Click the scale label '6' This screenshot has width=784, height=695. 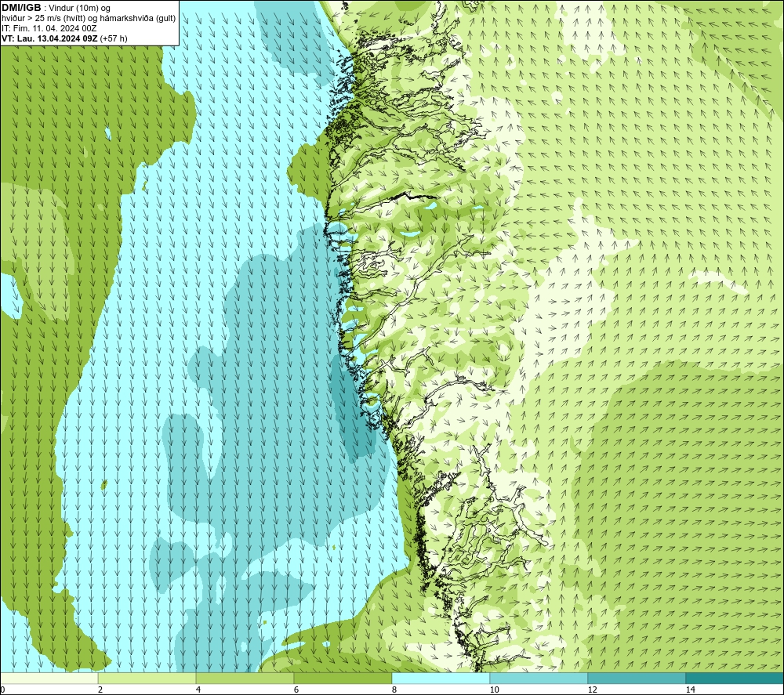(296, 690)
